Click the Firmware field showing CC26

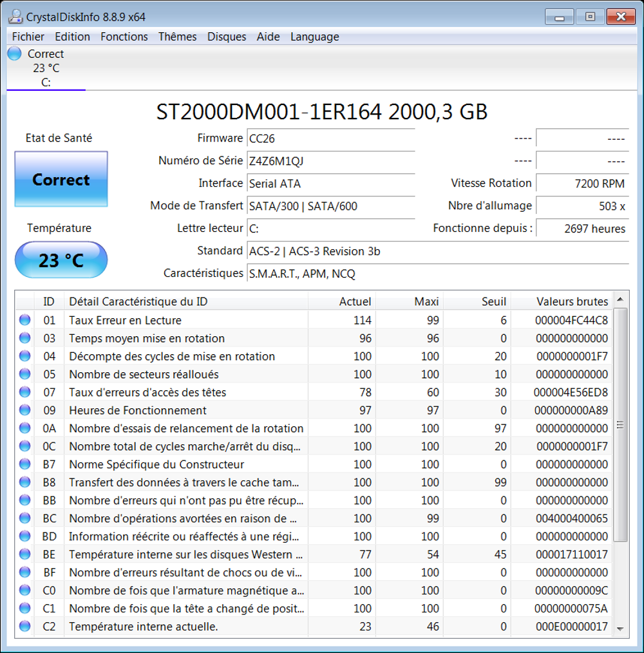click(331, 138)
